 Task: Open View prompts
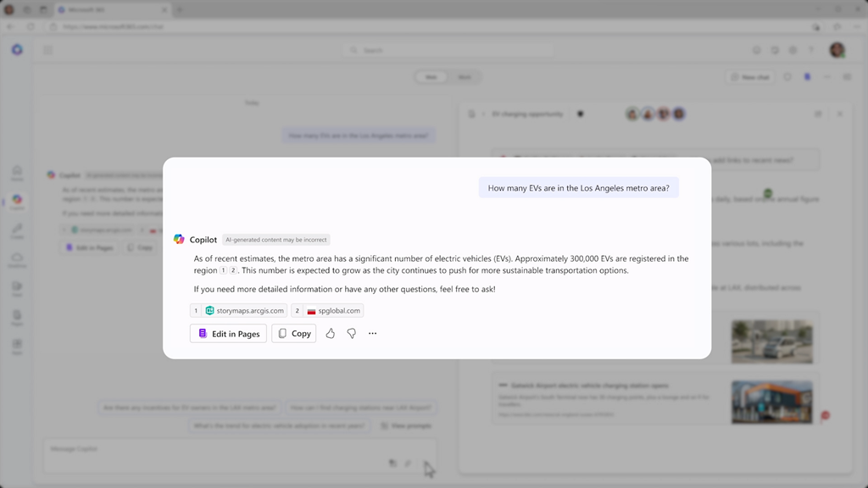406,425
